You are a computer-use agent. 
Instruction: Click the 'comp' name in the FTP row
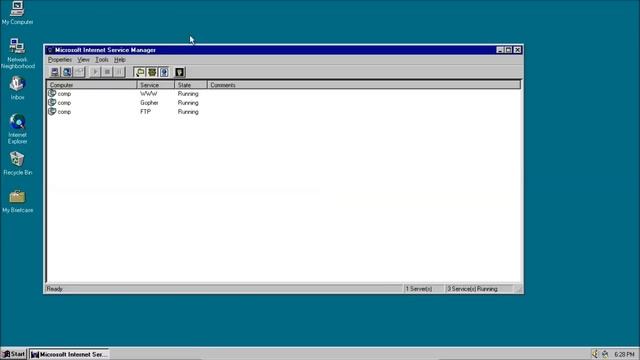click(64, 112)
